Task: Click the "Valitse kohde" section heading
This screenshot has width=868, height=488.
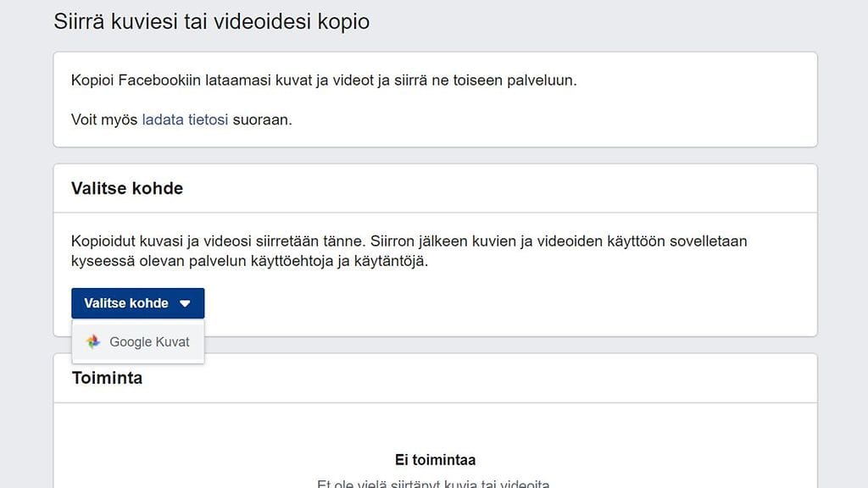Action: click(x=127, y=188)
